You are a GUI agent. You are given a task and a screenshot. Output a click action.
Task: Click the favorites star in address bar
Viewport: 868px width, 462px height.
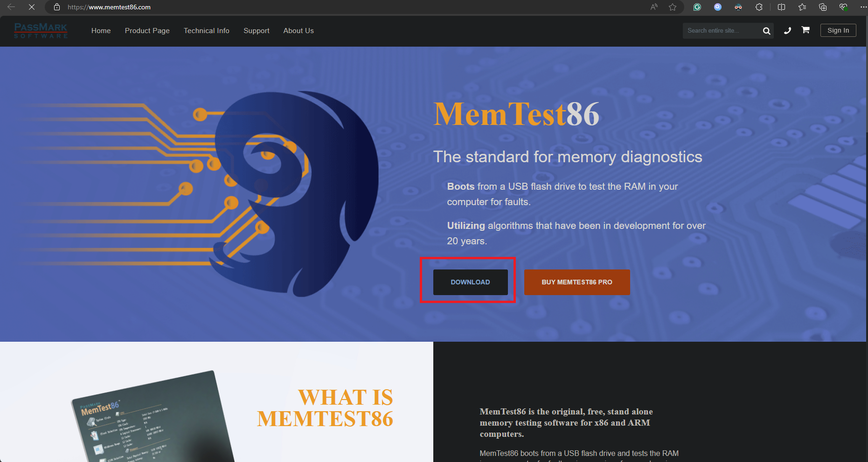(x=673, y=7)
